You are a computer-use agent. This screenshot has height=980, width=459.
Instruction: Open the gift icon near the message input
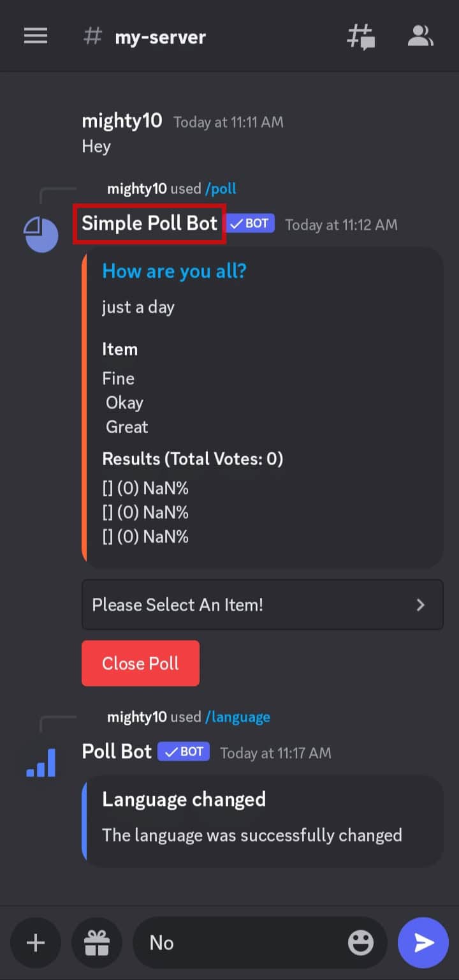click(x=97, y=942)
